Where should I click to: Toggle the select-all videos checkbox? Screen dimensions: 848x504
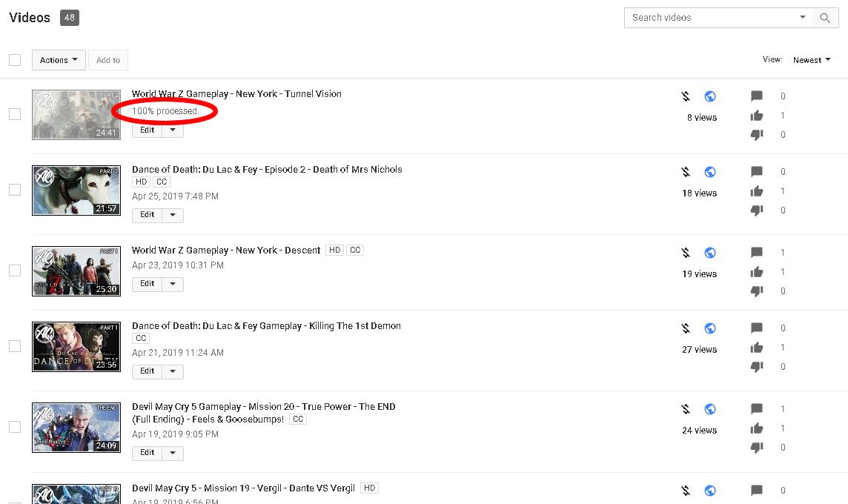point(15,60)
